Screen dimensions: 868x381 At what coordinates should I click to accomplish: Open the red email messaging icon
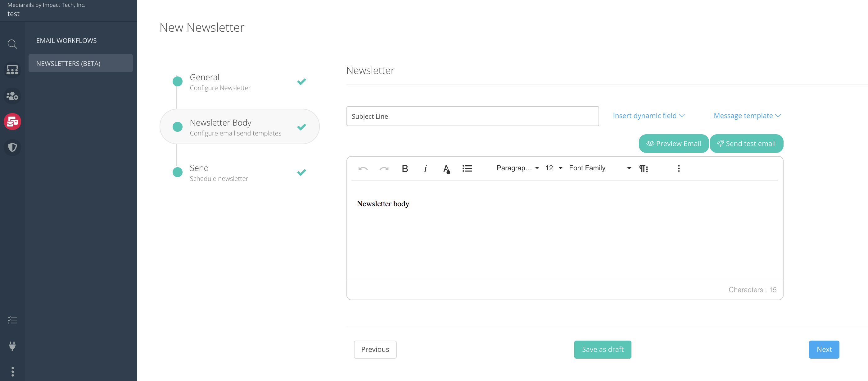[12, 122]
